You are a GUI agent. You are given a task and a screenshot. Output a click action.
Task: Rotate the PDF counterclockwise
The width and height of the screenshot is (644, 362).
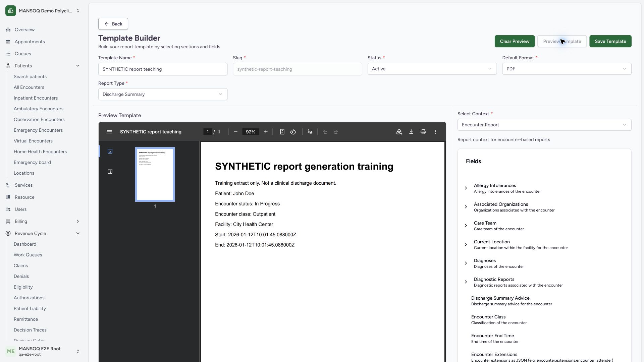(293, 132)
